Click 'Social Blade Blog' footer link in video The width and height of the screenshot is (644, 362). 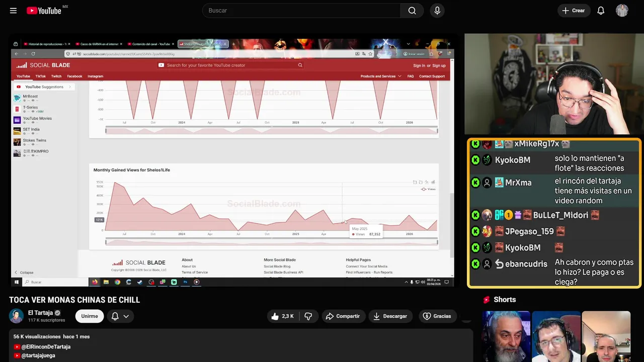coord(277,266)
